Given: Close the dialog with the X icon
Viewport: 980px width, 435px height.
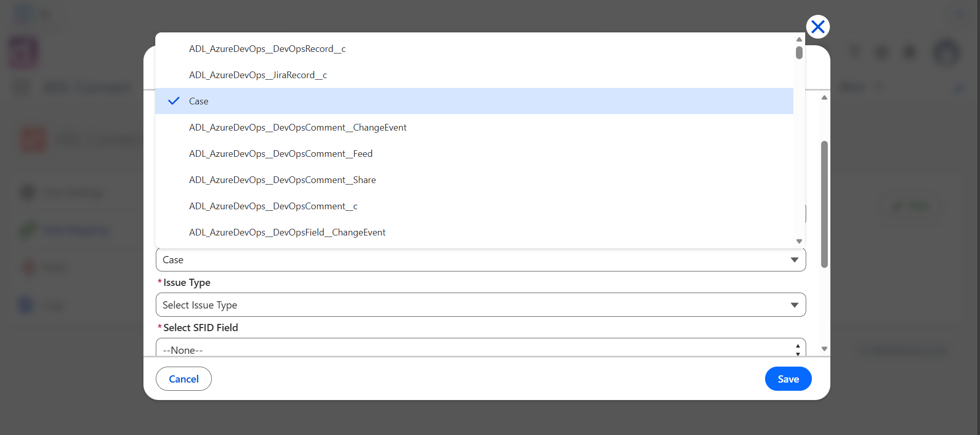Looking at the screenshot, I should pos(818,27).
